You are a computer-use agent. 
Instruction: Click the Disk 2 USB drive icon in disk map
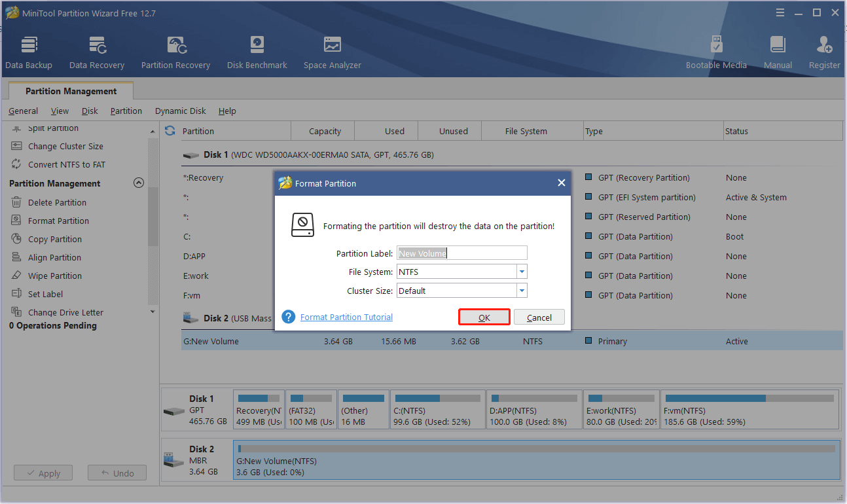(x=173, y=459)
